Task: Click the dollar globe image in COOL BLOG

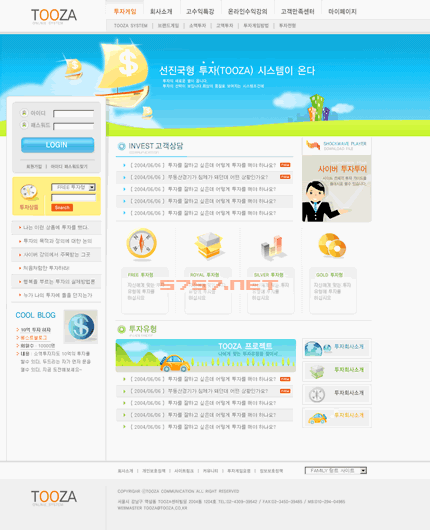Action: click(81, 327)
